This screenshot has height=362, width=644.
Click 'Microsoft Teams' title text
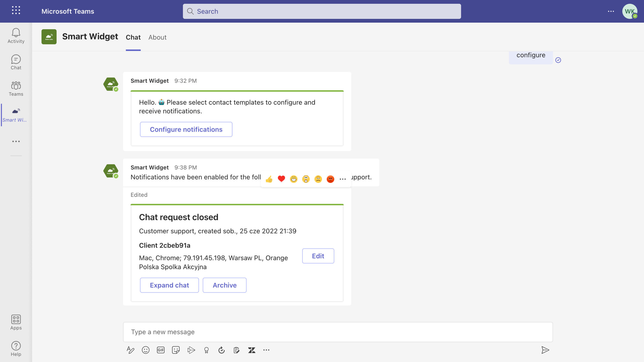[68, 11]
